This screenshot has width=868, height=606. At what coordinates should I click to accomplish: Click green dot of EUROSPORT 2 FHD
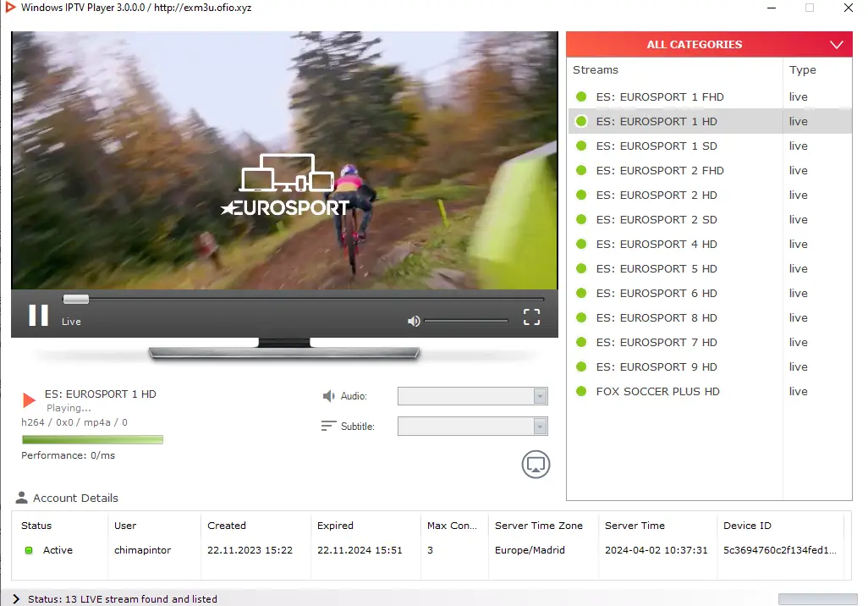(581, 171)
